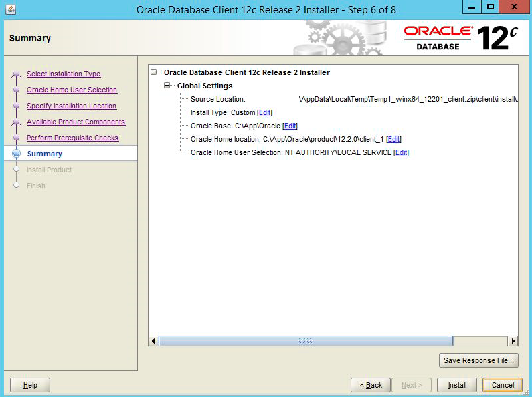Click the horizontal scrollbar left arrow
This screenshot has width=532, height=397.
154,341
